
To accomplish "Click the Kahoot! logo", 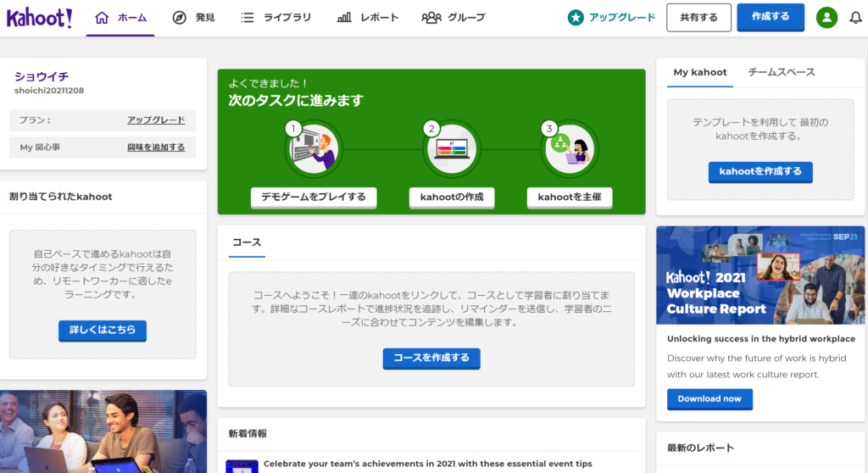I will coord(39,18).
